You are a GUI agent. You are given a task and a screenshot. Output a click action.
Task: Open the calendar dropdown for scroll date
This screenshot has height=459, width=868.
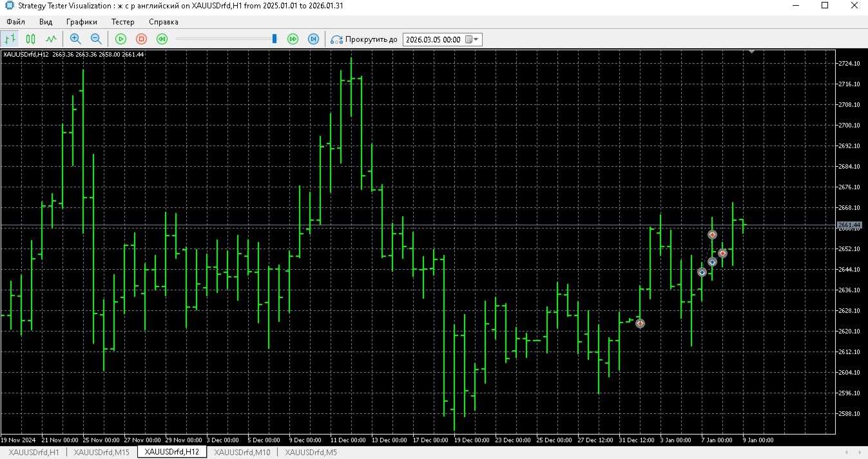(x=472, y=39)
